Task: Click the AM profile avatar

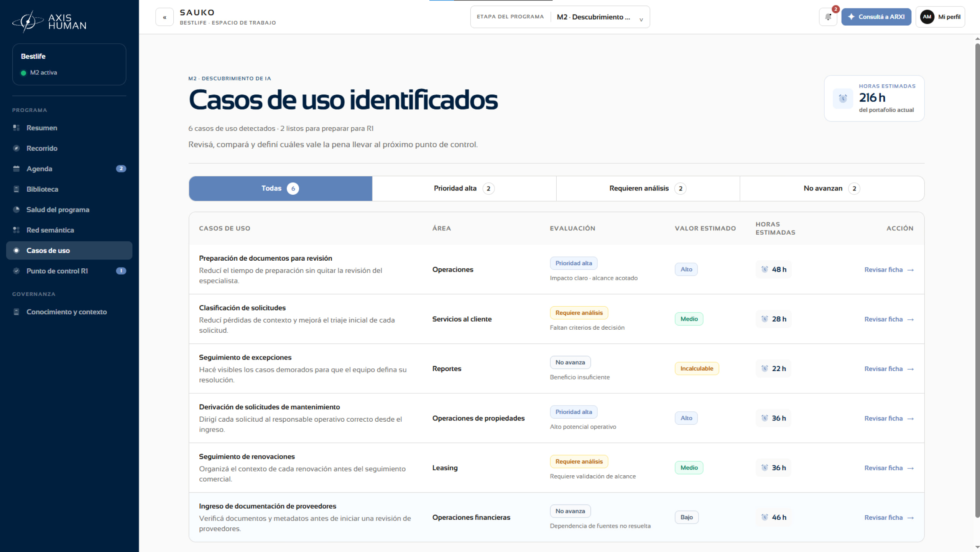Action: coord(927,17)
